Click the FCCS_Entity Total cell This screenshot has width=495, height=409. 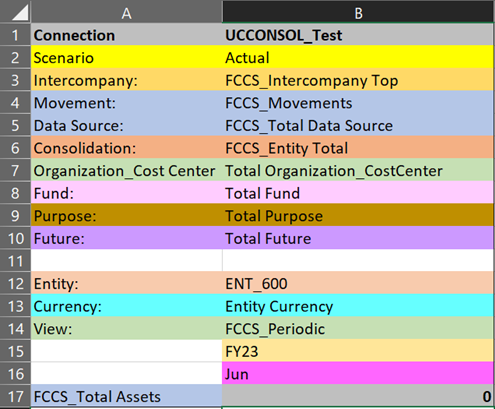click(358, 148)
